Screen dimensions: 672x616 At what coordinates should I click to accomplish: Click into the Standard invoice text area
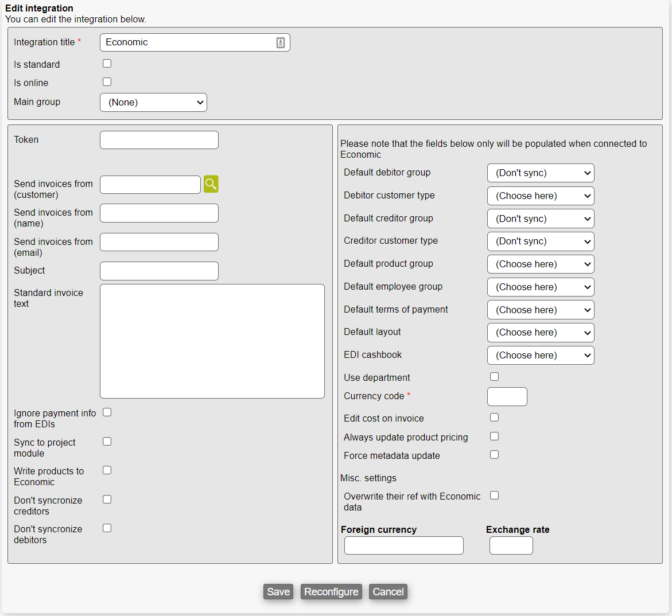click(x=212, y=341)
